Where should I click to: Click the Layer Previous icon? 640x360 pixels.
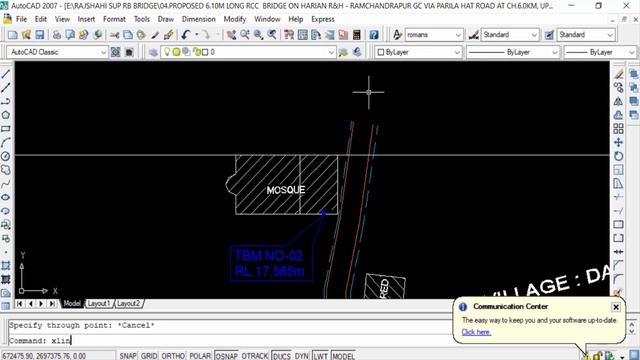(357, 52)
